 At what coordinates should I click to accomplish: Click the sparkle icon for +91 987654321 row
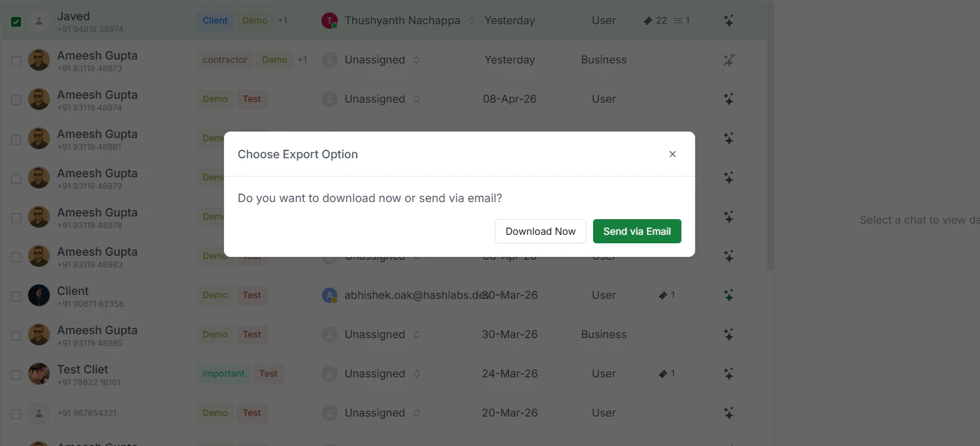click(729, 413)
